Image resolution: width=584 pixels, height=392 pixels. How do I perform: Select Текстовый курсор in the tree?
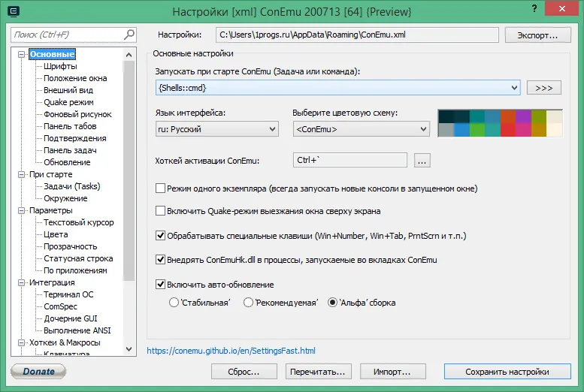79,222
